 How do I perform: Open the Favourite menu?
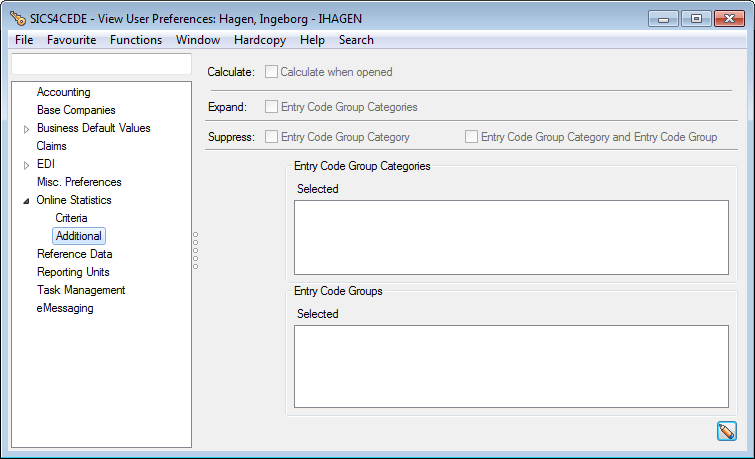coord(72,40)
